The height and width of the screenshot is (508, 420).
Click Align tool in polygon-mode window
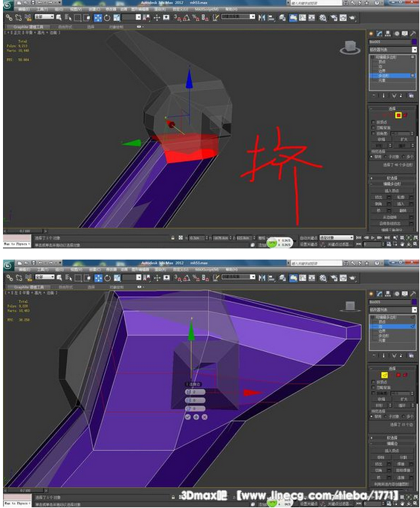click(x=271, y=18)
